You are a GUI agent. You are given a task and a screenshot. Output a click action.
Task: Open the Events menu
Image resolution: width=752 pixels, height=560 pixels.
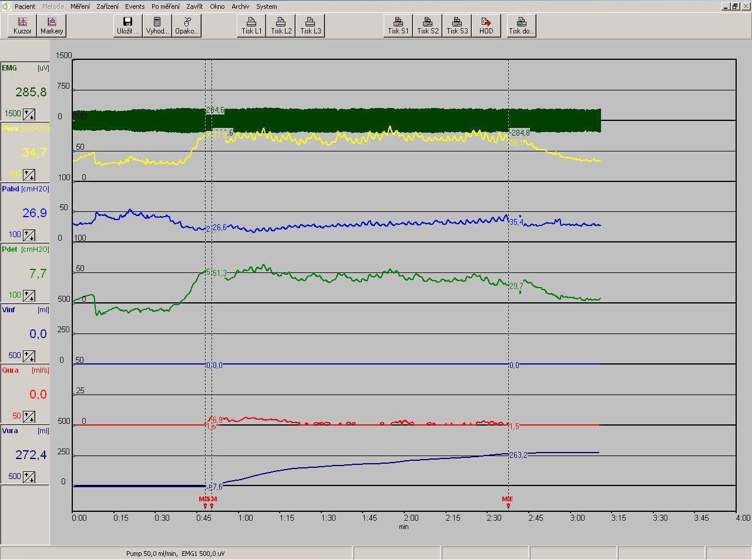135,6
